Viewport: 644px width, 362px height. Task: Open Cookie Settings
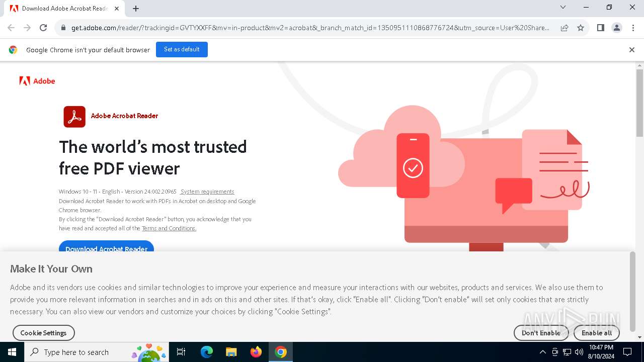pyautogui.click(x=44, y=333)
